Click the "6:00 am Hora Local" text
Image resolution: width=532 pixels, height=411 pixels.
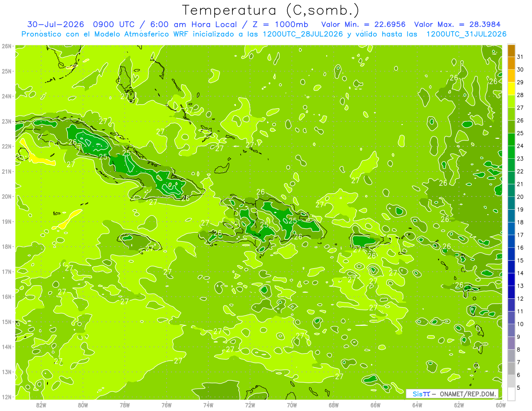(194, 24)
